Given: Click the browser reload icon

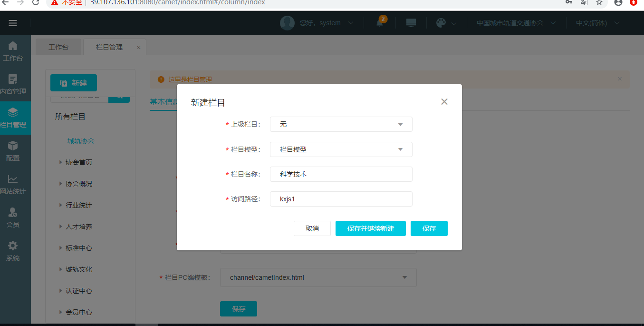Looking at the screenshot, I should click(x=36, y=2).
